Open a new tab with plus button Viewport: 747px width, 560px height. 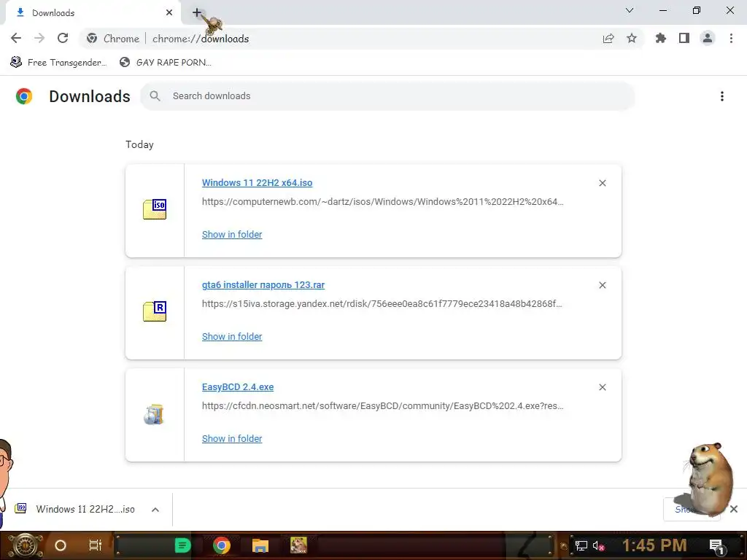click(197, 13)
